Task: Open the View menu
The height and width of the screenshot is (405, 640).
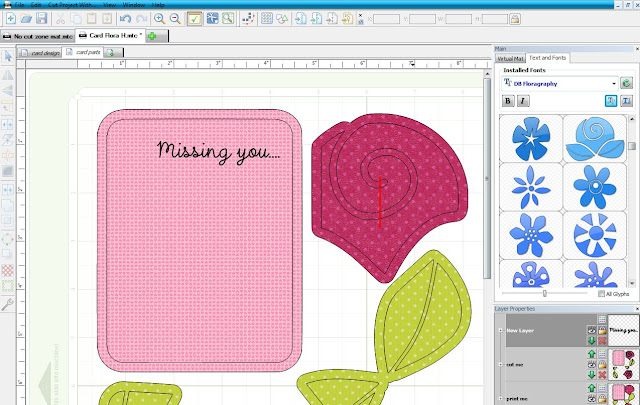Action: coord(109,5)
